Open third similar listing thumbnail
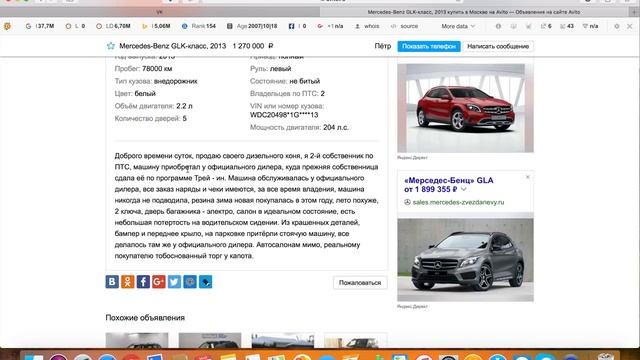640x360 pixels. pyautogui.click(x=283, y=340)
